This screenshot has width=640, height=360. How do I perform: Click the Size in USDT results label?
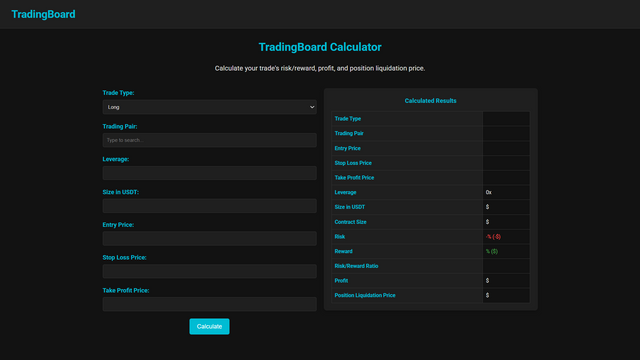pyautogui.click(x=350, y=207)
